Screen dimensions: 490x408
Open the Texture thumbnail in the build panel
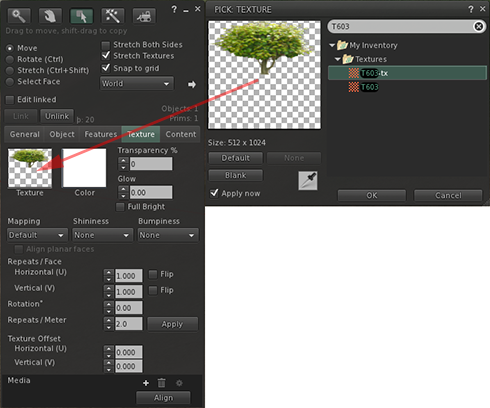click(30, 168)
